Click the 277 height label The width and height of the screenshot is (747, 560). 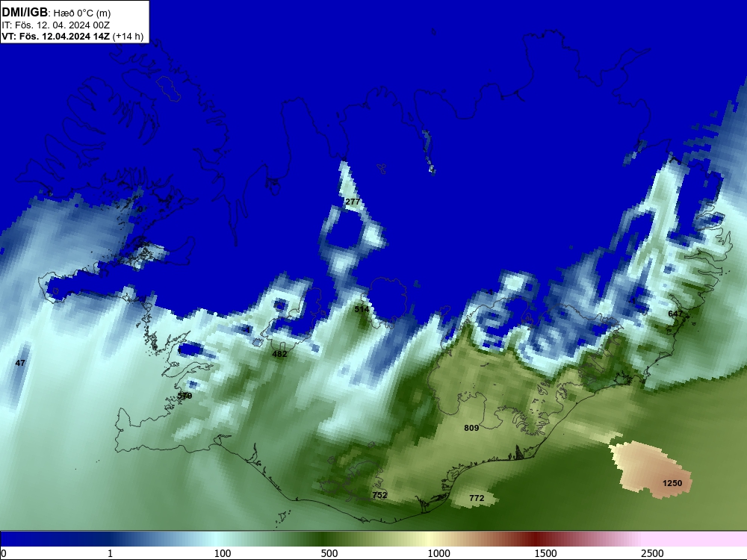[353, 202]
